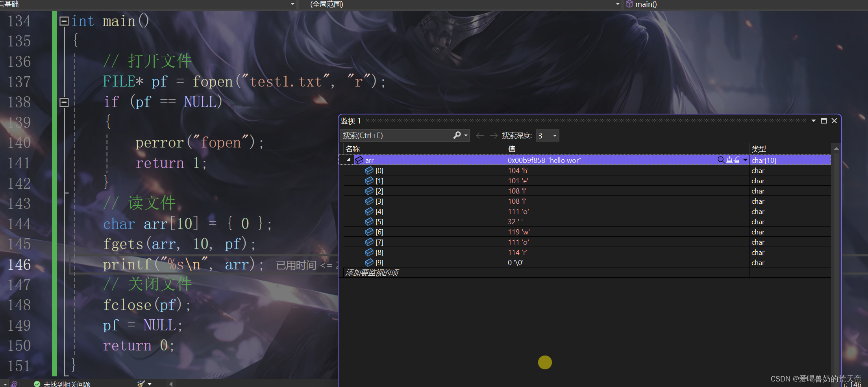Open the cleanup brush dropdown in status bar
Screen dimensions: 868x387
click(150, 384)
